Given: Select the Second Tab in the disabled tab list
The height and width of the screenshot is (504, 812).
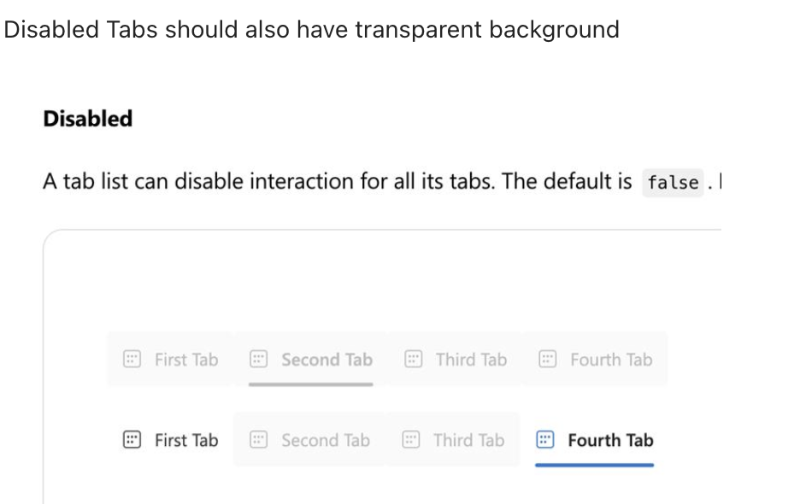Looking at the screenshot, I should tap(309, 360).
